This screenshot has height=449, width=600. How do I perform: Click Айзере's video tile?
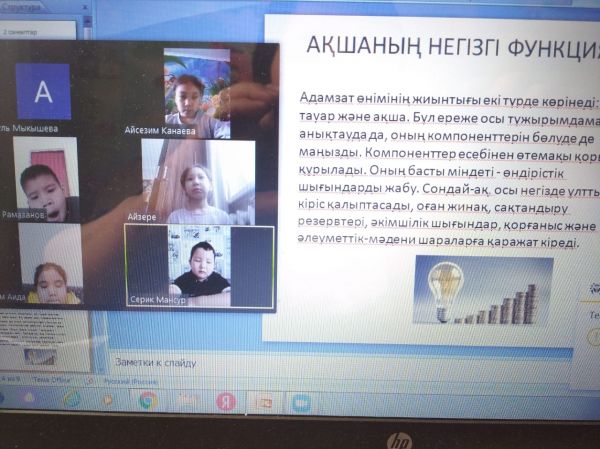click(x=198, y=181)
